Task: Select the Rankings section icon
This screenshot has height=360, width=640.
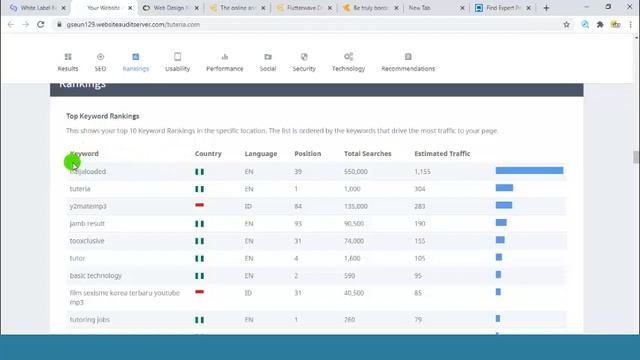Action: [x=136, y=57]
